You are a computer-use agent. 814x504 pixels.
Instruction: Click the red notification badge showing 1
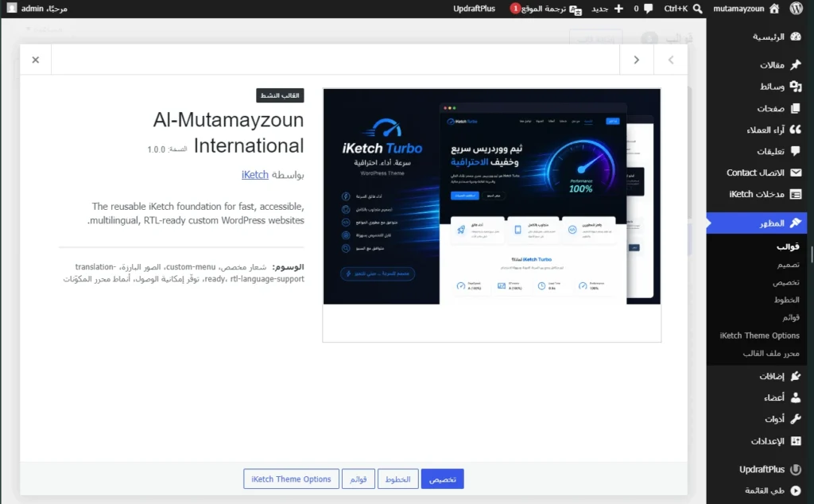[515, 8]
